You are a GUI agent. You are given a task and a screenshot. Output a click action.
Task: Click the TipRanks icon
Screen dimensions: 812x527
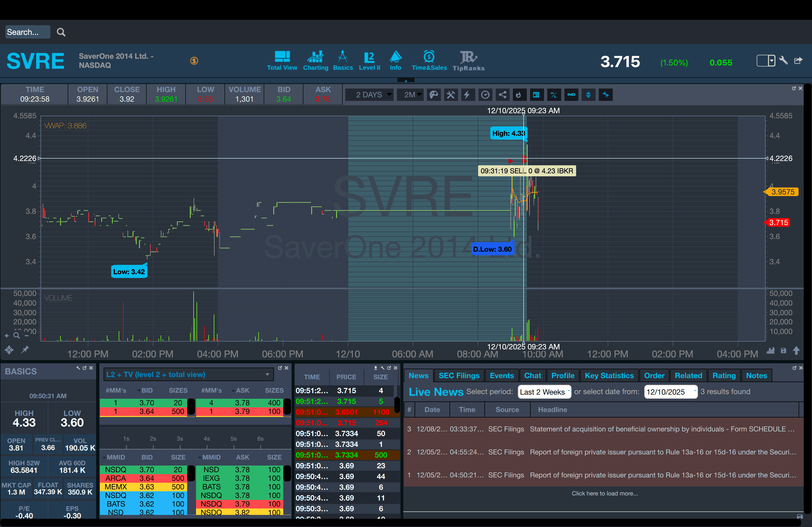point(469,60)
